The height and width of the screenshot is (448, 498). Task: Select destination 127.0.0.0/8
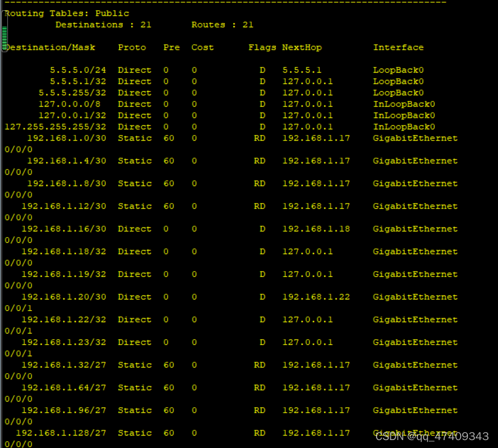(x=70, y=104)
